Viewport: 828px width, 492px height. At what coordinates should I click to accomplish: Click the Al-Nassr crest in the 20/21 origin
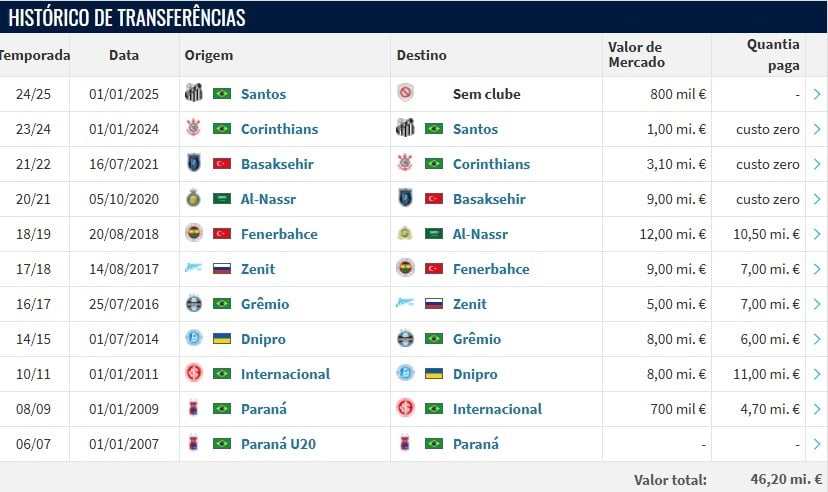194,198
